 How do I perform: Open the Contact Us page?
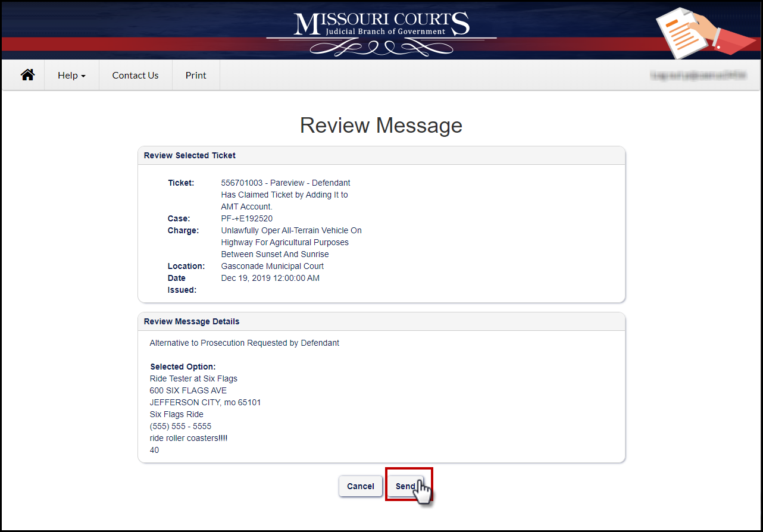click(x=135, y=75)
